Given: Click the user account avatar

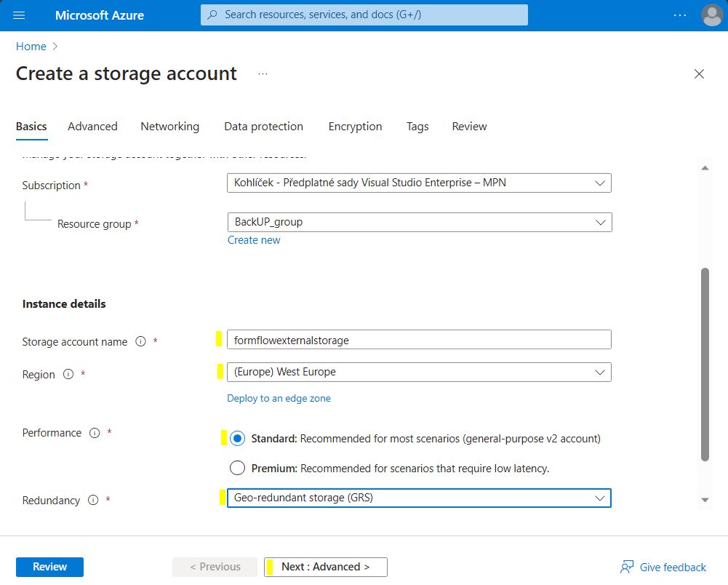Looking at the screenshot, I should pos(711,15).
